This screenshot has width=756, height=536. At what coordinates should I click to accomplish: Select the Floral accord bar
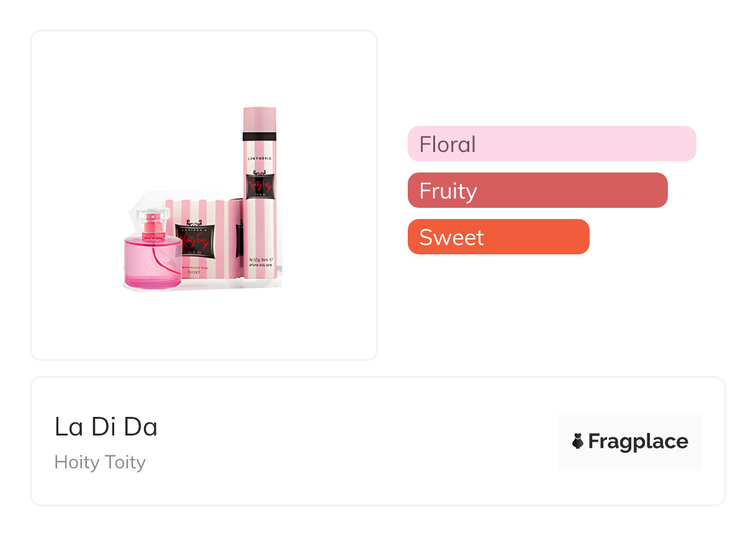[551, 144]
